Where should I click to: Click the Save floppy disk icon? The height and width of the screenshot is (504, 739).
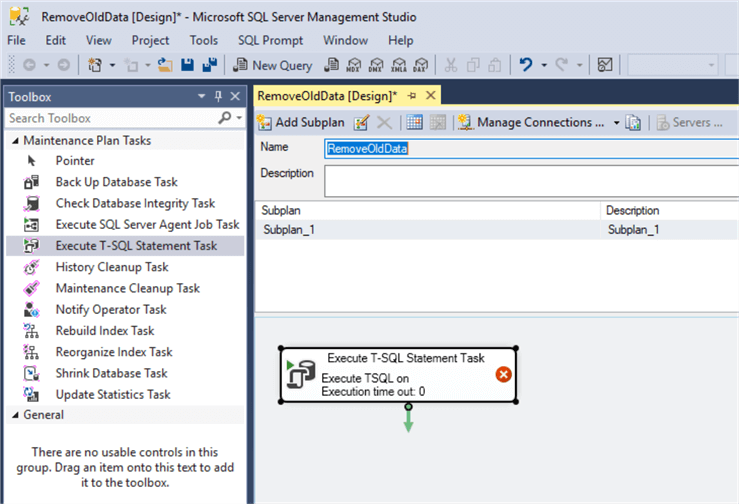pos(188,65)
